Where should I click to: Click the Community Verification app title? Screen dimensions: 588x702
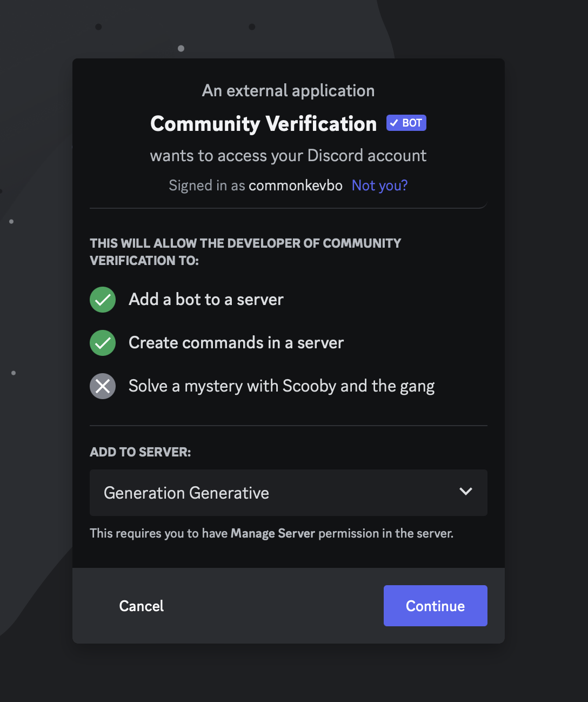pos(263,124)
